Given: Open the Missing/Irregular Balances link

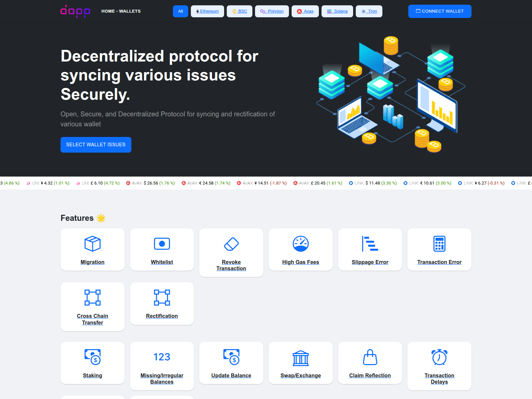Looking at the screenshot, I should tap(162, 379).
